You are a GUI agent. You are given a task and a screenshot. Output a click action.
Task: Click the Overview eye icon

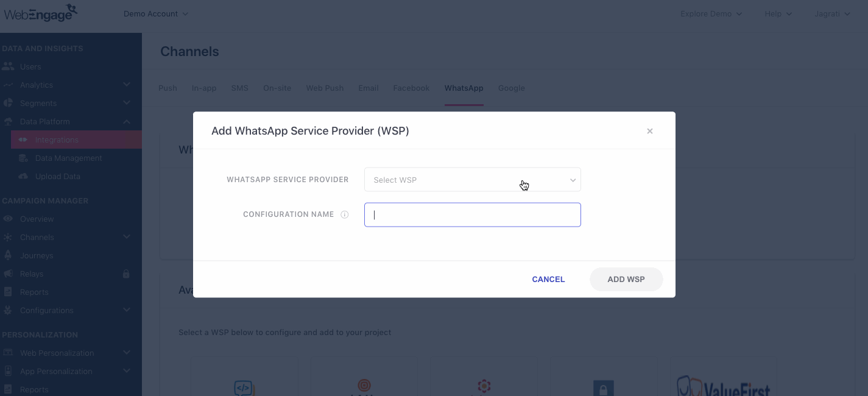[x=8, y=219]
